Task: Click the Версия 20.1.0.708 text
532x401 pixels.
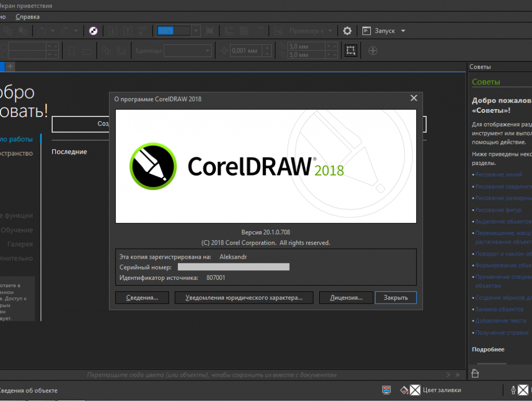Action: pyautogui.click(x=265, y=232)
